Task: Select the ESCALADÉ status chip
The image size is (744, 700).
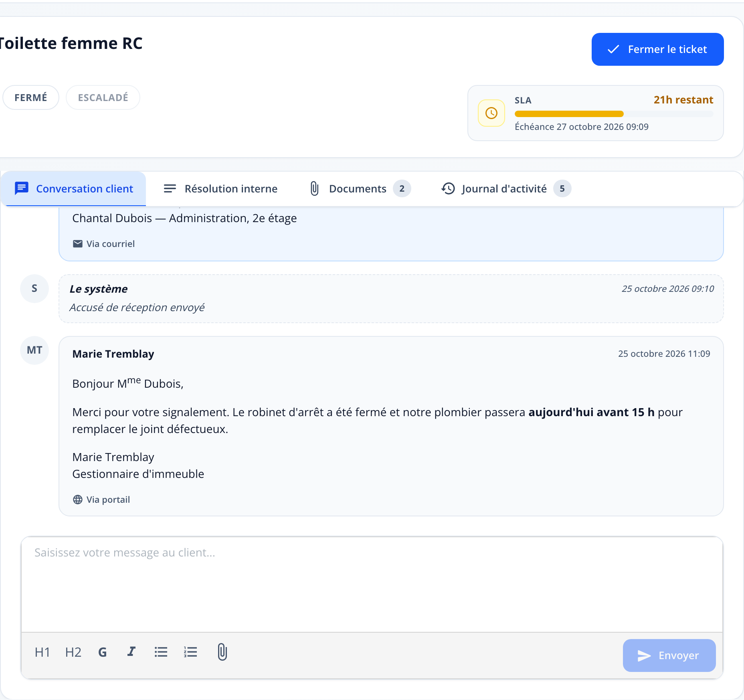Action: [x=103, y=97]
